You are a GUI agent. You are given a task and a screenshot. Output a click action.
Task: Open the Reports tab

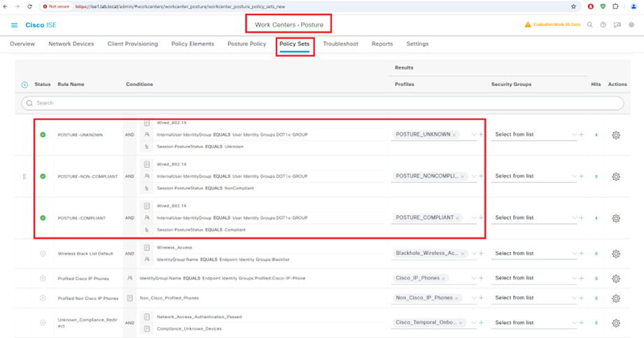[382, 43]
